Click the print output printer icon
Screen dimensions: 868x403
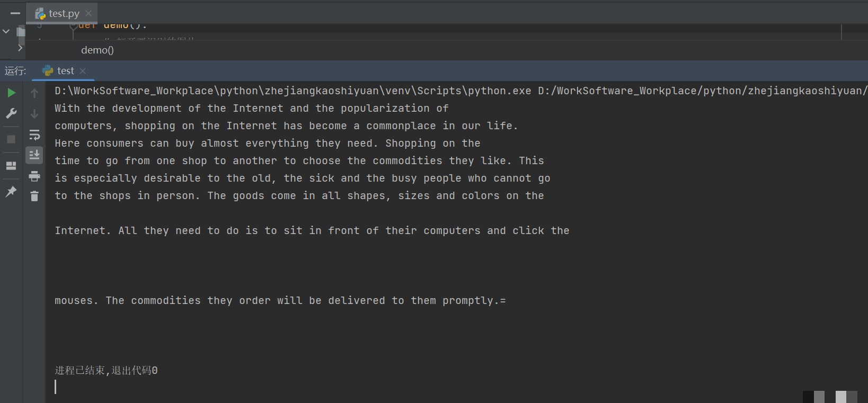[x=34, y=176]
